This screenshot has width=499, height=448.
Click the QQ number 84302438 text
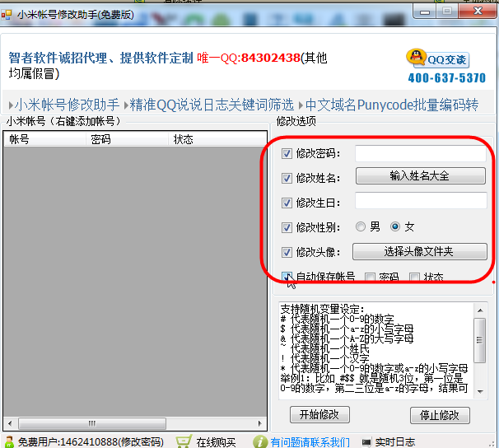coord(271,58)
